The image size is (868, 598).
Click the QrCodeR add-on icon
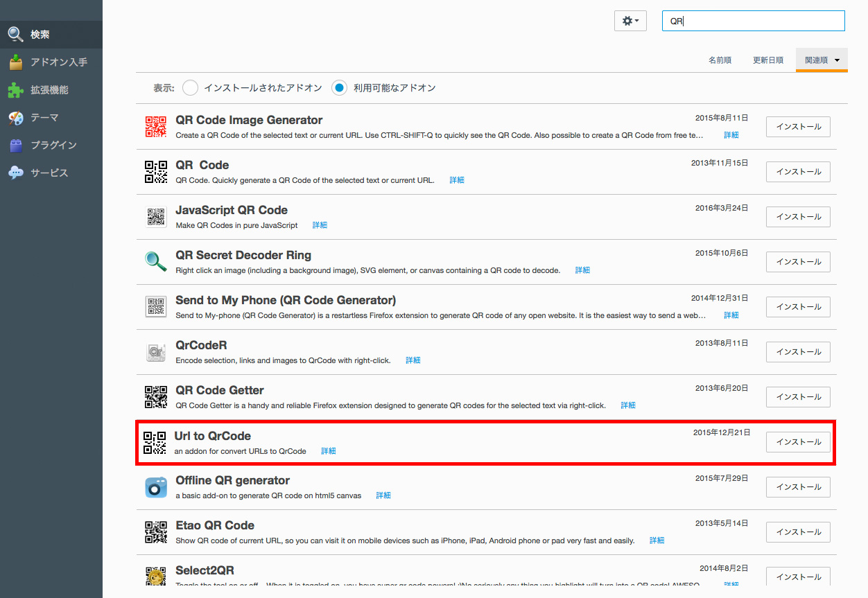156,352
